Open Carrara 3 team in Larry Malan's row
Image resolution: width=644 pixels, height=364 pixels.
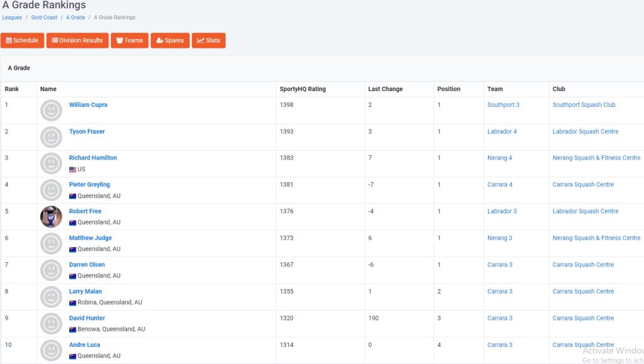tap(500, 291)
